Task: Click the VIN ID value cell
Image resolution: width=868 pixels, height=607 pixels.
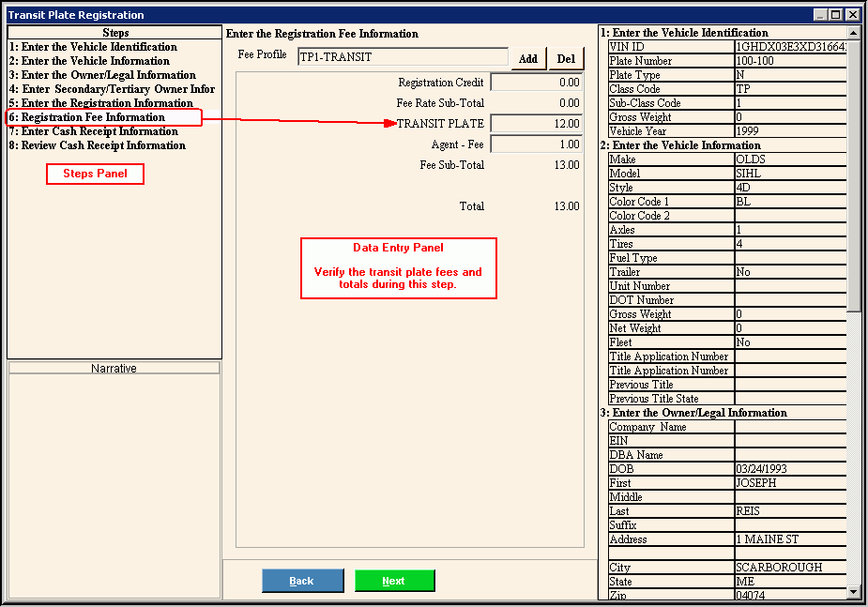Action: [790, 47]
